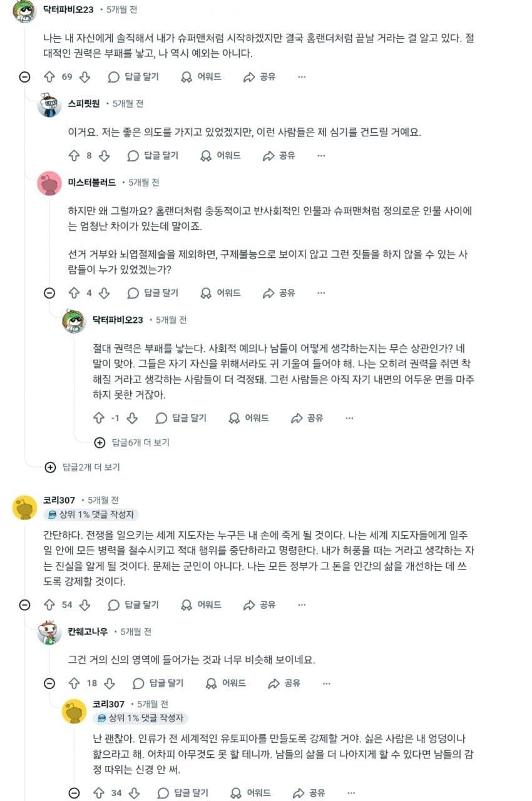This screenshot has height=801, width=532.
Task: Collapse 미스터블러드's thread with the minus button
Action: pyautogui.click(x=49, y=293)
